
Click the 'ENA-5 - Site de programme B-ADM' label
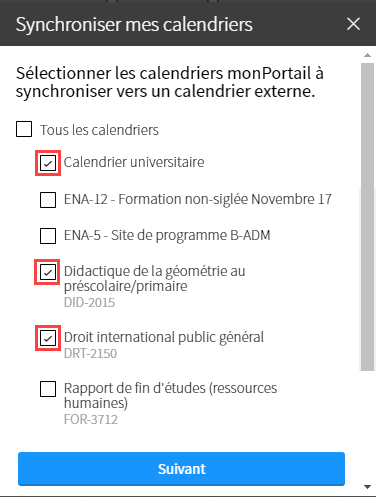pyautogui.click(x=167, y=235)
